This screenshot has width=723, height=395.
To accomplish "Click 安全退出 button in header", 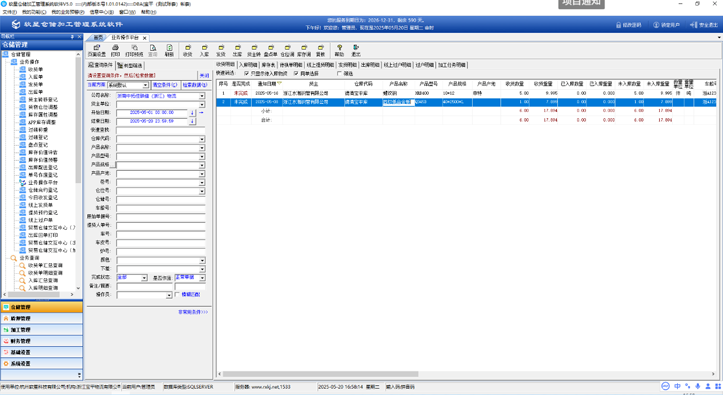I will click(704, 25).
